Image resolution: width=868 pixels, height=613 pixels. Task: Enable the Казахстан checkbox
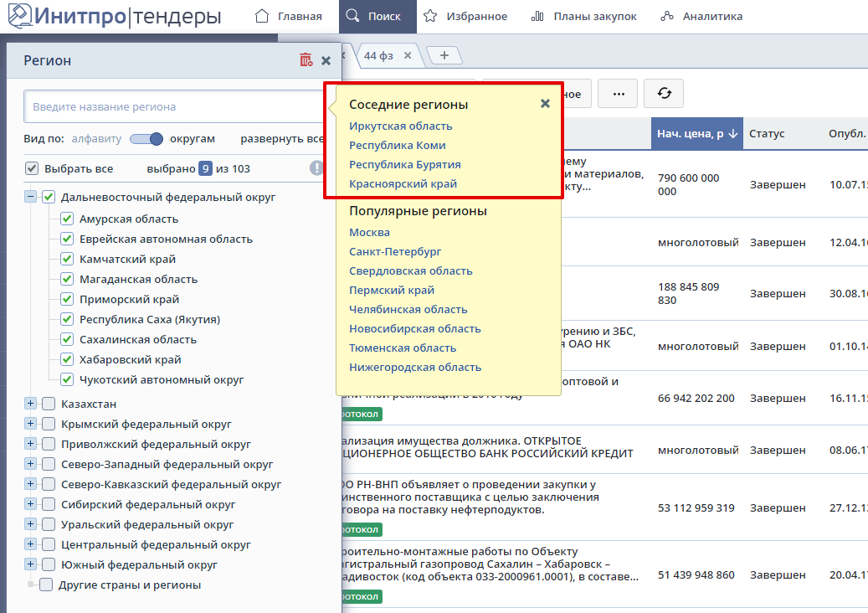[49, 404]
